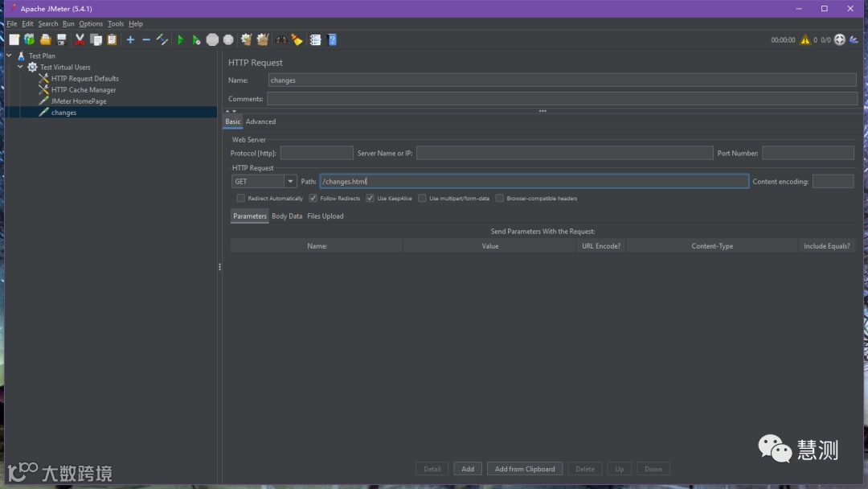Image resolution: width=868 pixels, height=489 pixels.
Task: Click the Up button
Action: click(620, 469)
